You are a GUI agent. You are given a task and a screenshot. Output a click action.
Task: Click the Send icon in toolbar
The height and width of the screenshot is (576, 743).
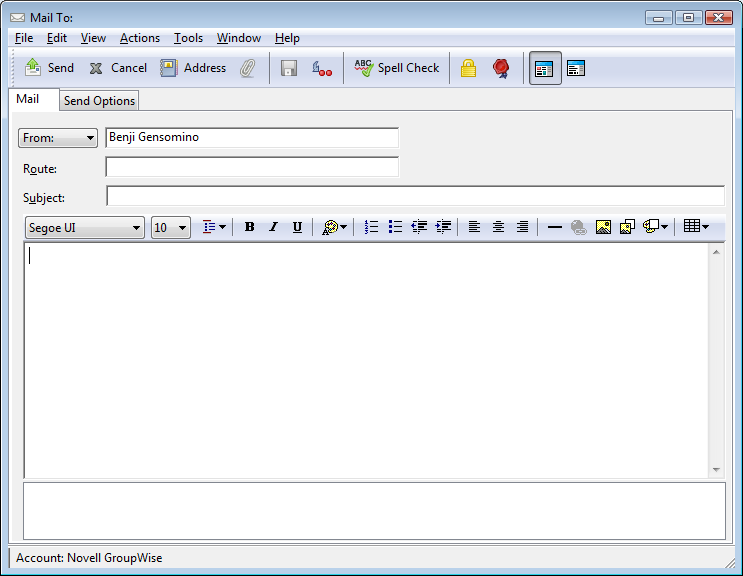click(33, 68)
